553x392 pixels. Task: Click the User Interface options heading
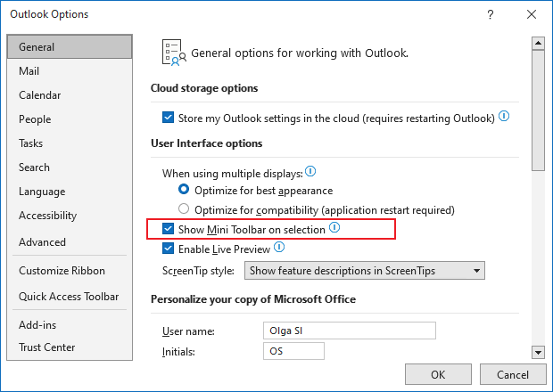[207, 143]
